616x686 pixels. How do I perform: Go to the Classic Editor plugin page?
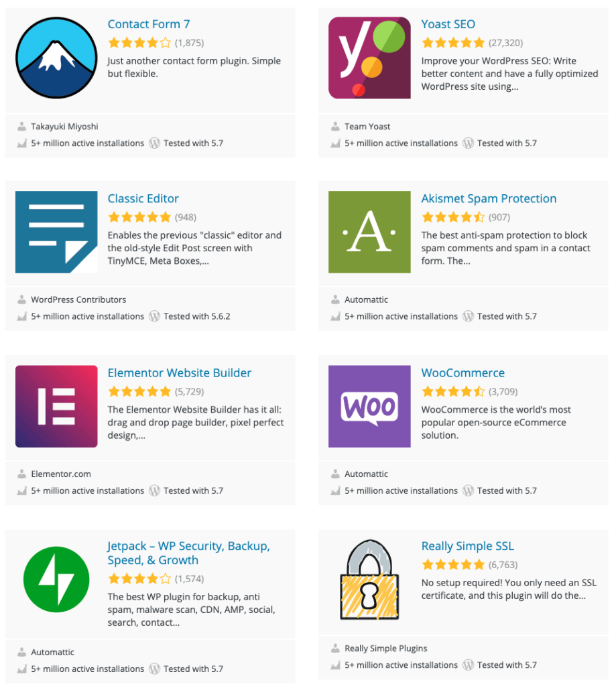click(143, 198)
